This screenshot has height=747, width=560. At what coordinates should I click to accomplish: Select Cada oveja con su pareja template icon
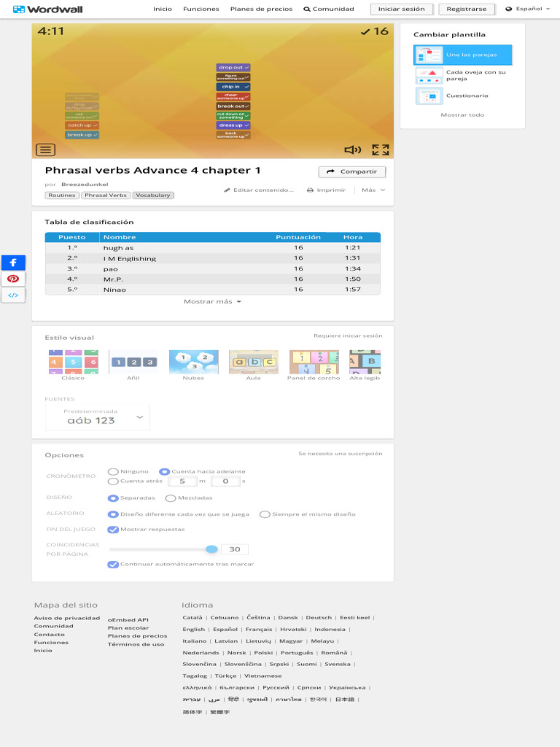(429, 75)
